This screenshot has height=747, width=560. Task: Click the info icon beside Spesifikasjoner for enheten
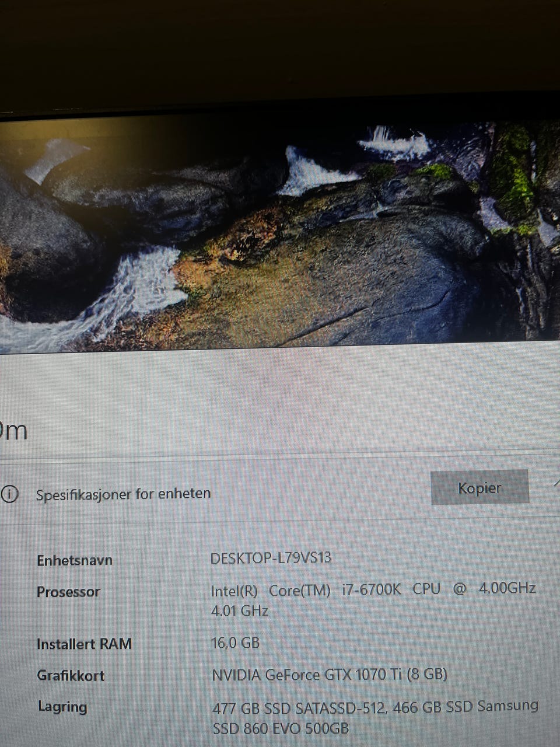[9, 495]
